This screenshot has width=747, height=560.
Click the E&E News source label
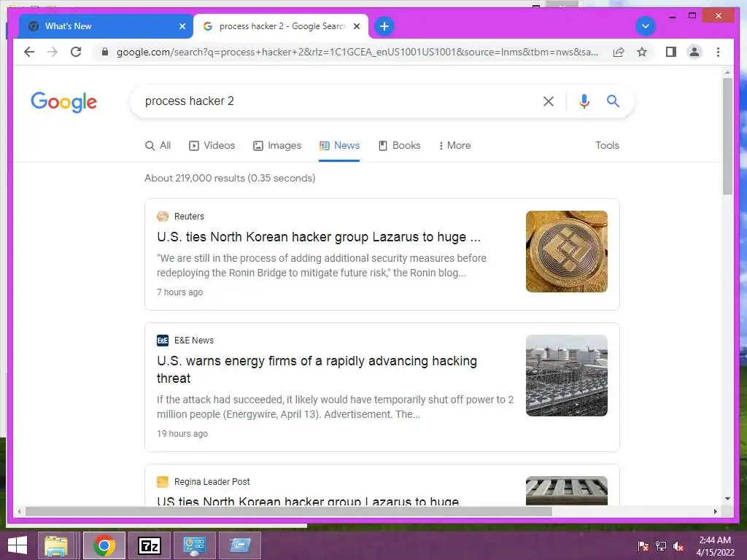pos(194,341)
